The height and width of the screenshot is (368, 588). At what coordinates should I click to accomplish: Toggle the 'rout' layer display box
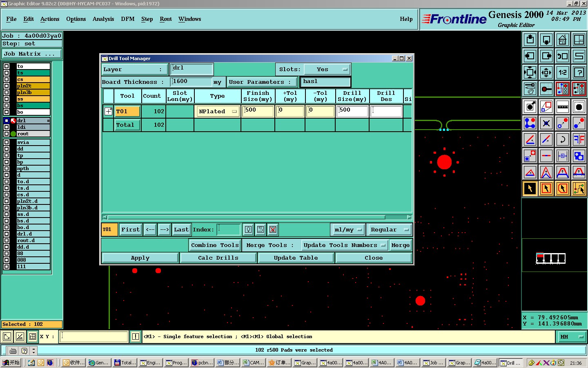click(x=7, y=134)
